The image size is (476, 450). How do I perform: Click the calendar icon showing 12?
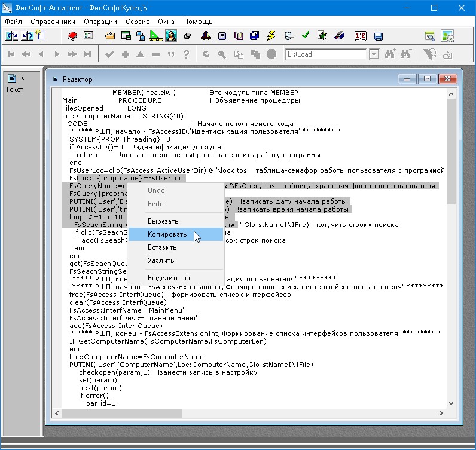pyautogui.click(x=360, y=36)
